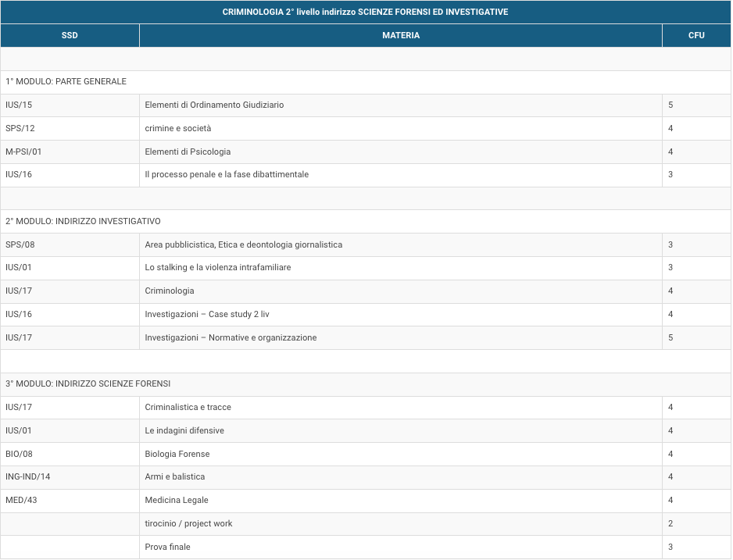
Task: Select 'Elementi di Ordinamento Giudiziario' text
Action: pyautogui.click(x=214, y=105)
